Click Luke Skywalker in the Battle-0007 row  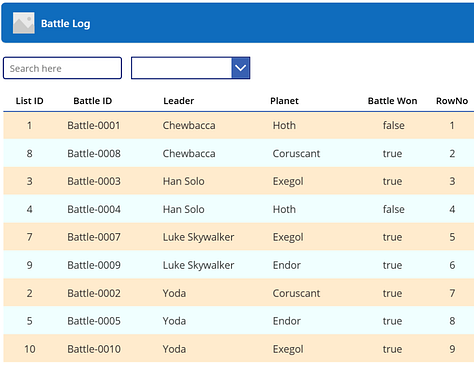click(198, 237)
